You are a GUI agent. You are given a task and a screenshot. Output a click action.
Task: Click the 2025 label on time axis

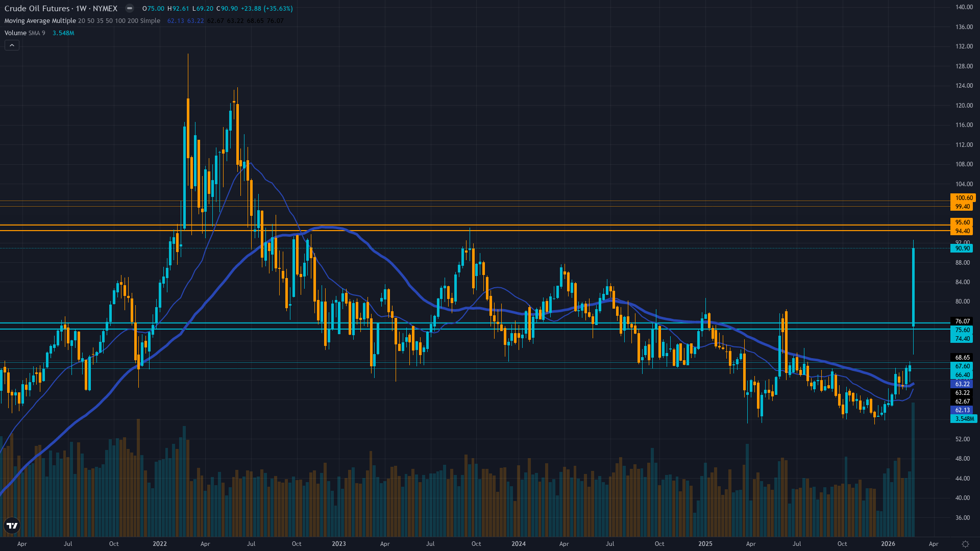(x=705, y=544)
